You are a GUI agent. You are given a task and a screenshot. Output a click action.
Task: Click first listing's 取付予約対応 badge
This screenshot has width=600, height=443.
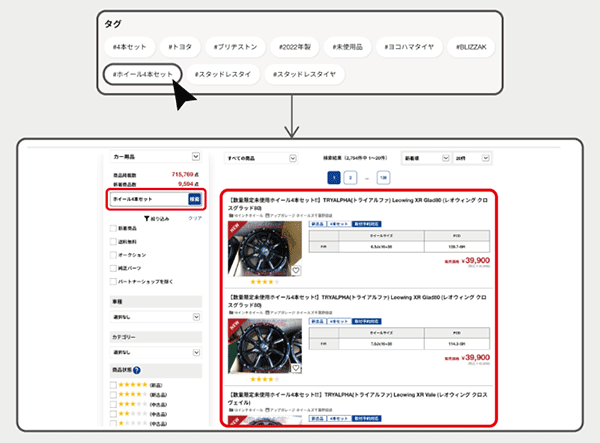pyautogui.click(x=367, y=224)
